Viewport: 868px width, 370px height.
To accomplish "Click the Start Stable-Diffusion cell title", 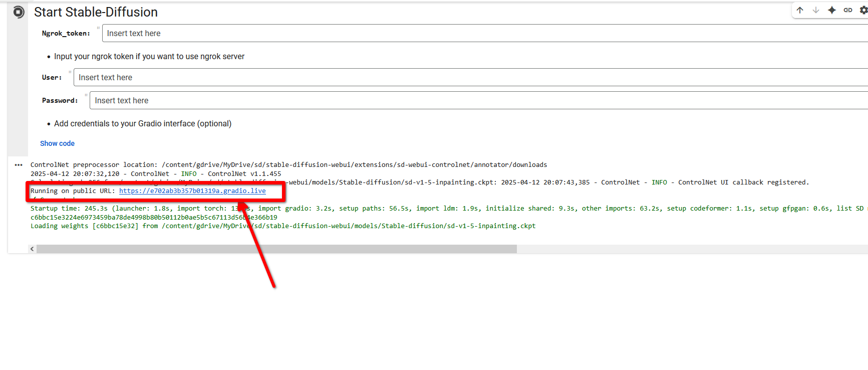I will tap(96, 12).
